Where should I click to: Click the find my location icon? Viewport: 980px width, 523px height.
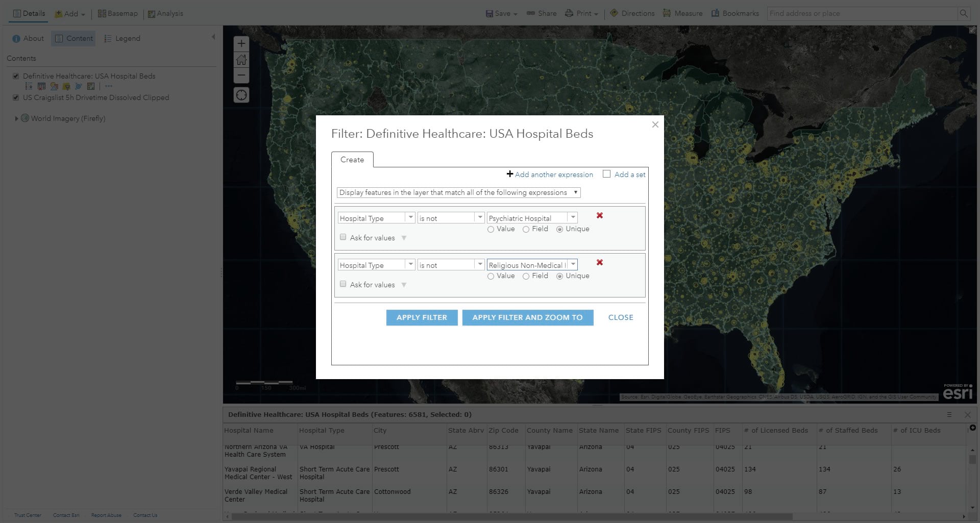241,95
